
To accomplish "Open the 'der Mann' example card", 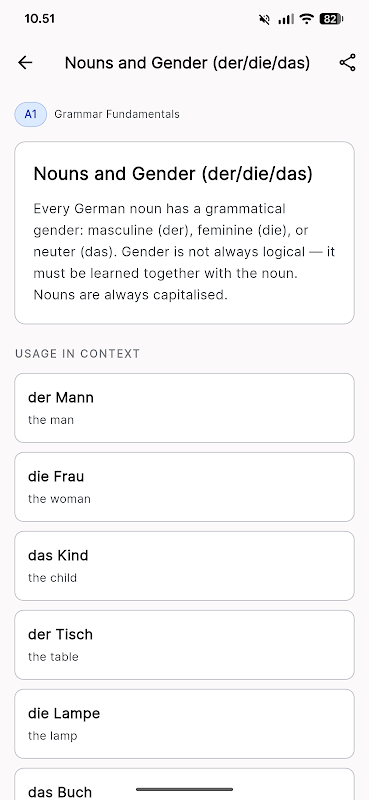I will [x=184, y=408].
